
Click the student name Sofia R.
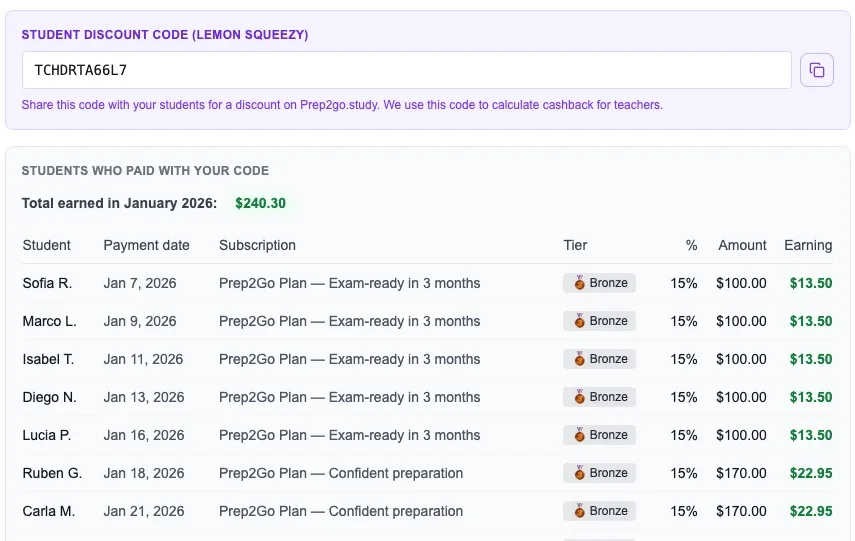(47, 283)
